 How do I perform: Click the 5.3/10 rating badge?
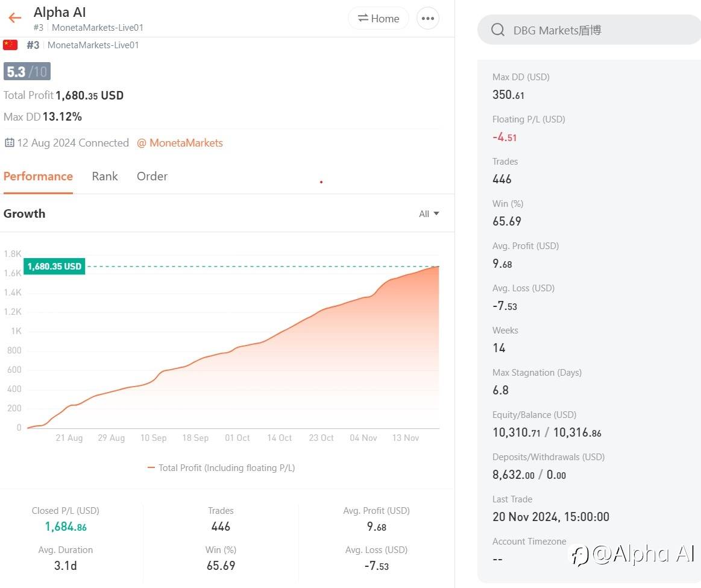[27, 72]
